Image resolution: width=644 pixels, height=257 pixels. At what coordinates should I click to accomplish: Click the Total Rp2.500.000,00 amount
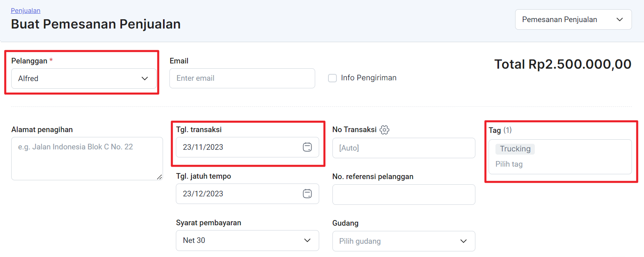pos(562,64)
